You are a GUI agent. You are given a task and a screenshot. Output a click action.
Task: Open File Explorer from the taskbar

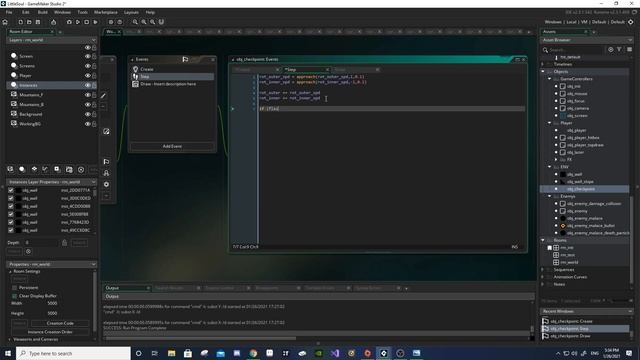pyautogui.click(x=171, y=353)
